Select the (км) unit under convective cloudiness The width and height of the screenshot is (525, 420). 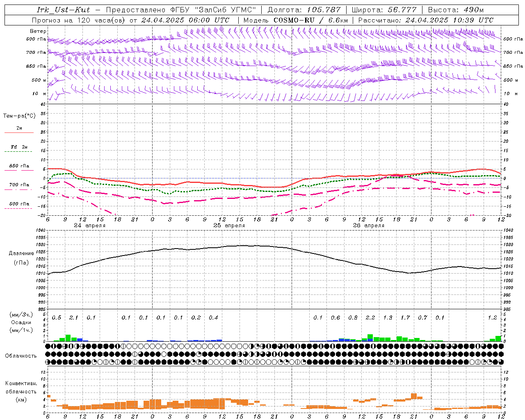click(21, 399)
